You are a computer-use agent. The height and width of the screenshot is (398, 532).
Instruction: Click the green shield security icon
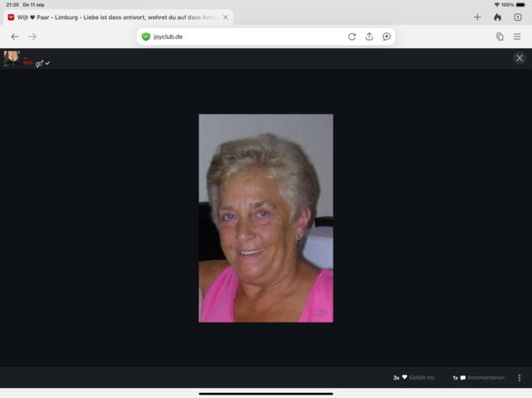(146, 37)
